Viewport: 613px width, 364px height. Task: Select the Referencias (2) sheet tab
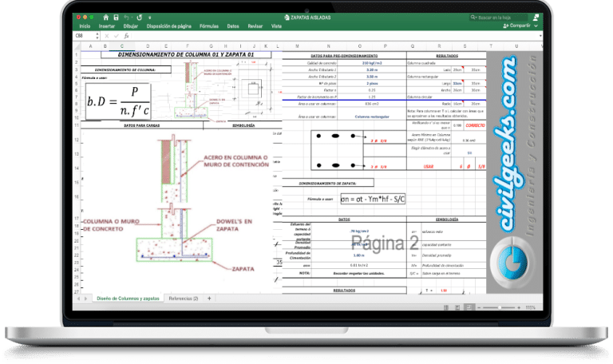point(184,298)
